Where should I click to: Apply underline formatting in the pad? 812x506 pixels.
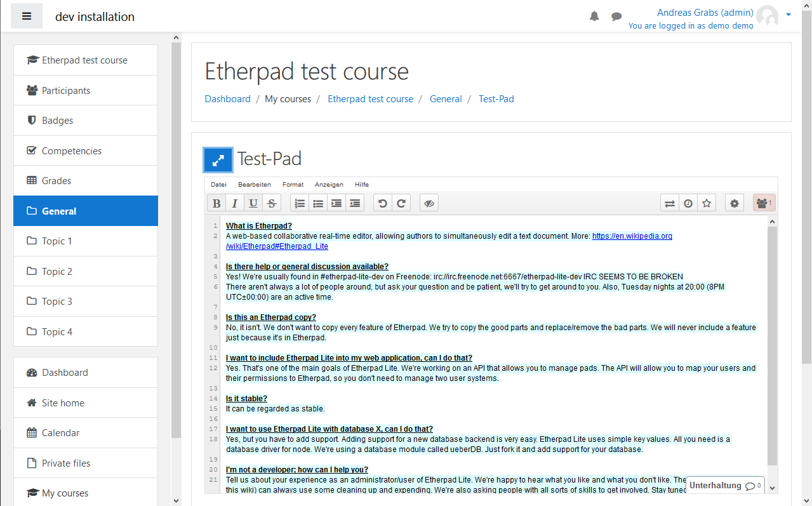(x=253, y=203)
